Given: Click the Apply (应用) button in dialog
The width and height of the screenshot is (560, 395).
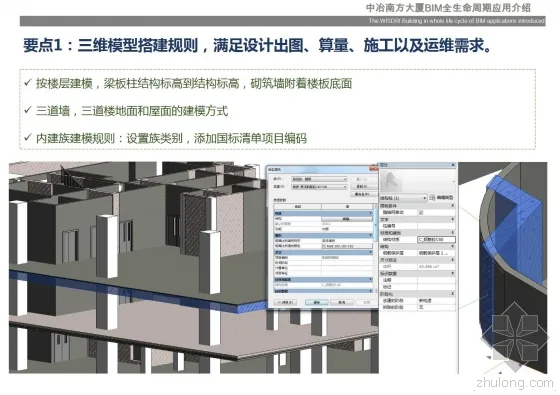Looking at the screenshot, I should point(366,302).
